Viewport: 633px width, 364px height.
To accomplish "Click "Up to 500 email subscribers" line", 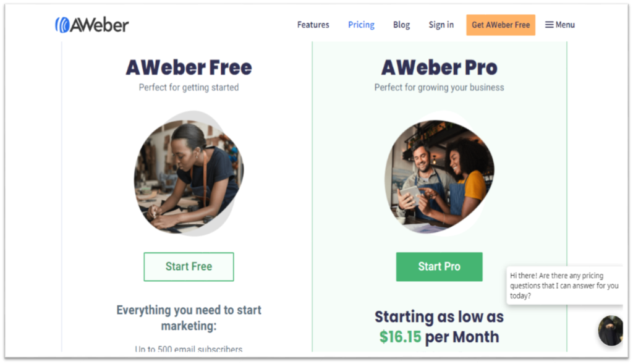I will (x=189, y=349).
